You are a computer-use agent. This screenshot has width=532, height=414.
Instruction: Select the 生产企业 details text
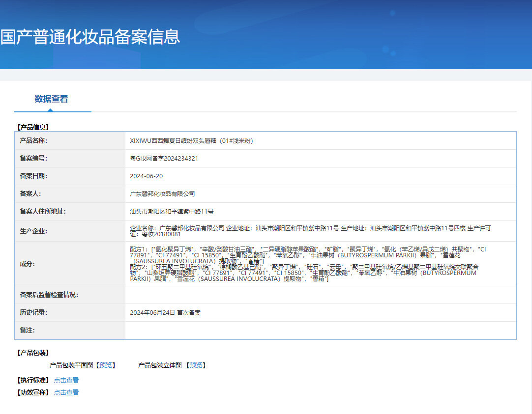(310, 231)
